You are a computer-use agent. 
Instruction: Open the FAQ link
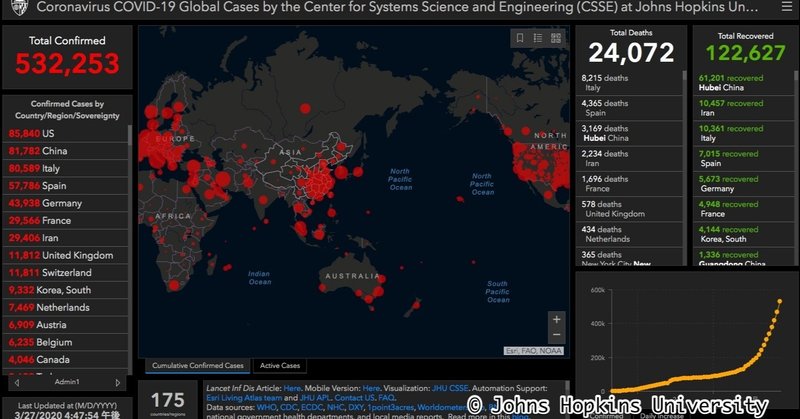point(386,398)
